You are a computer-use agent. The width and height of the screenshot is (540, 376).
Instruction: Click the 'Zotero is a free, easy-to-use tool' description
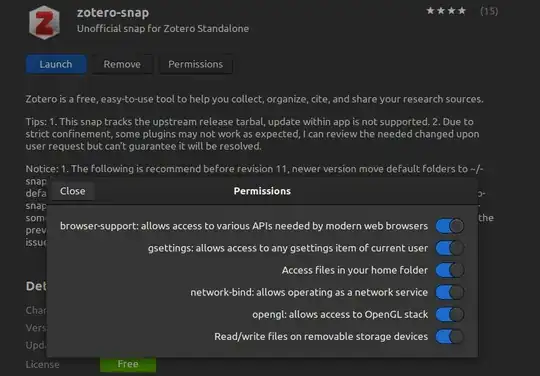255,100
